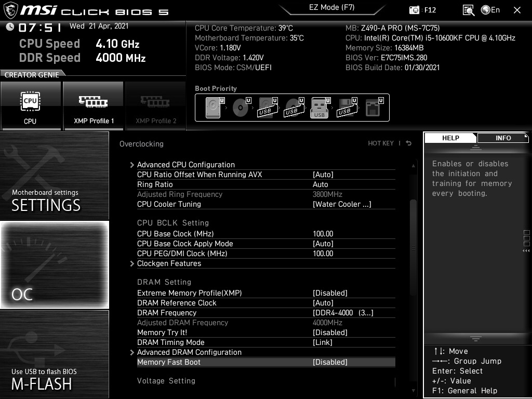The image size is (532, 399).
Task: Click the Boot Priority label
Action: tap(216, 88)
